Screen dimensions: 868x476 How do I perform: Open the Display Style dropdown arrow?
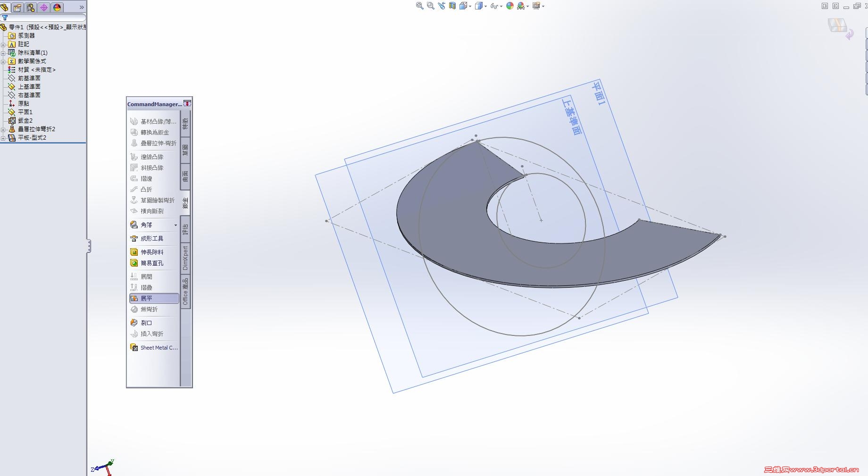(x=485, y=7)
